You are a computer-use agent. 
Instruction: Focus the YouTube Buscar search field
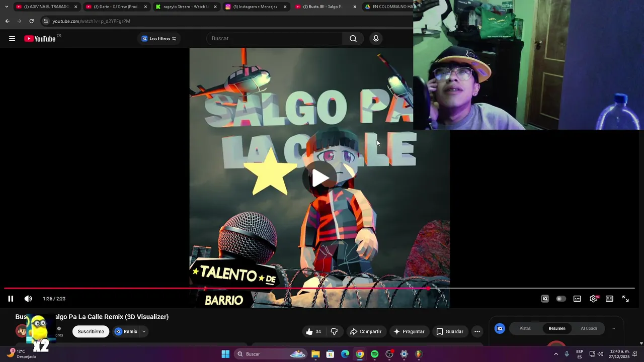274,39
